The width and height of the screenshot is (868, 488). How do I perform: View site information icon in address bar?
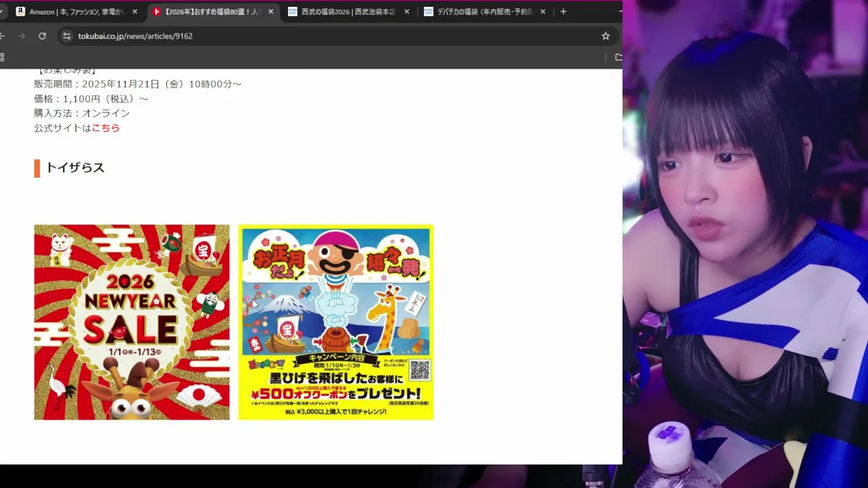(x=66, y=36)
